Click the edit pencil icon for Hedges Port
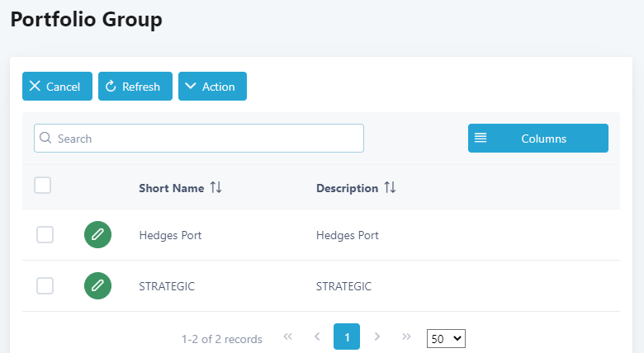 [97, 235]
